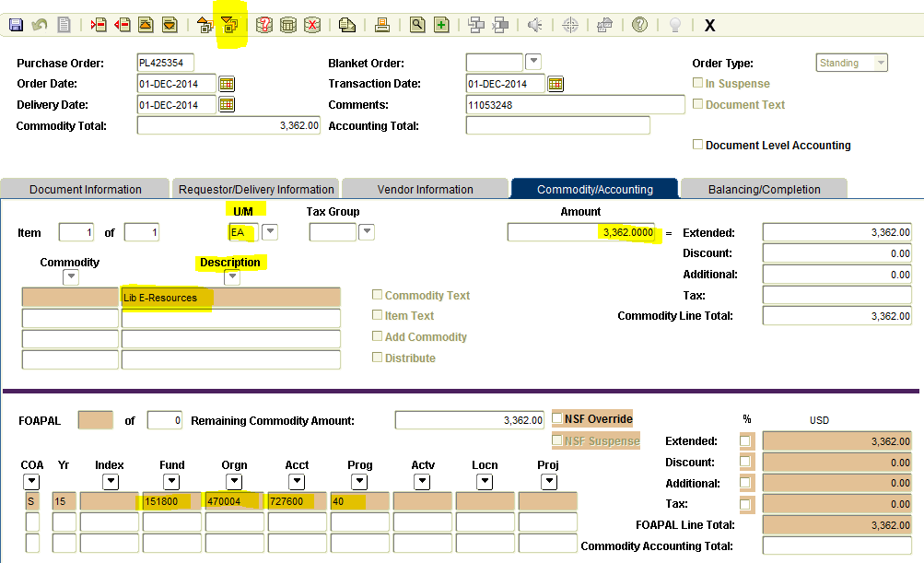Image resolution: width=924 pixels, height=563 pixels.
Task: Click the speaker Broadcast icon
Action: [534, 25]
